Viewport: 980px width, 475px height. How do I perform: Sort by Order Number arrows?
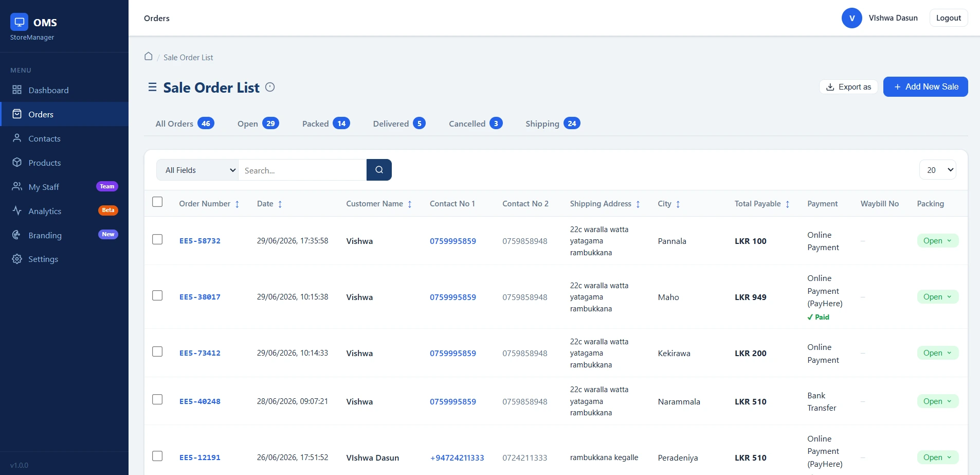pyautogui.click(x=237, y=204)
